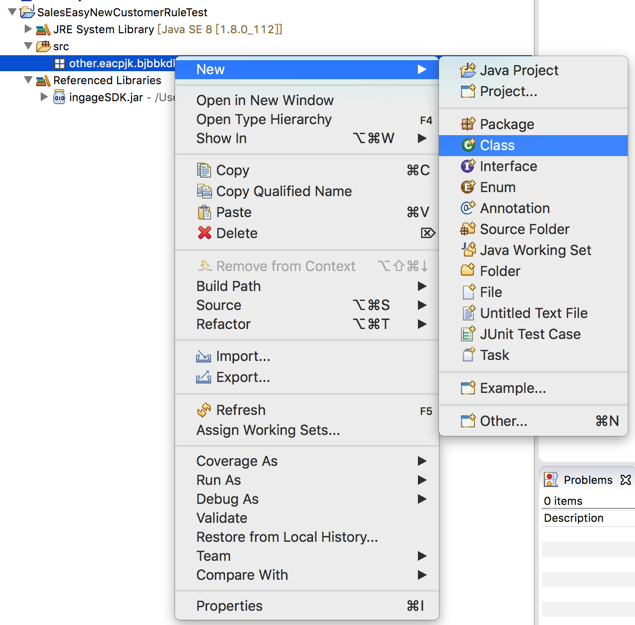Select the other.eacpjk package tree row
Screen dimensions: 635x625
click(87, 63)
